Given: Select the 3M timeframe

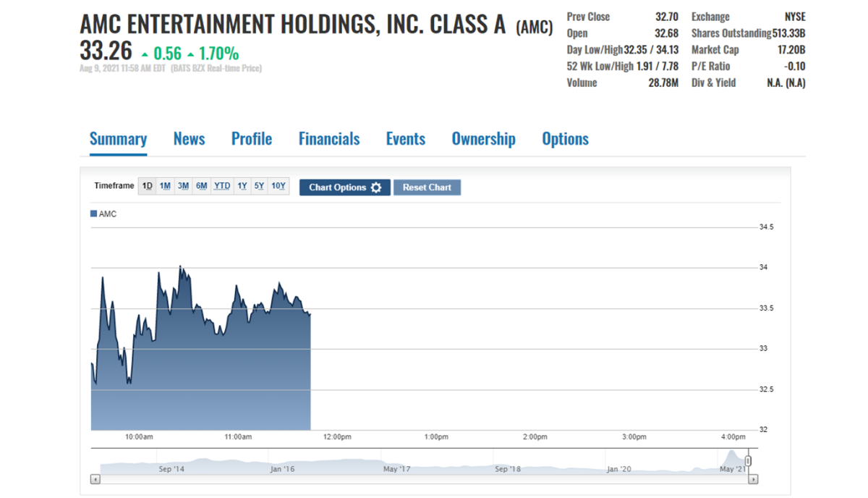Looking at the screenshot, I should point(183,186).
